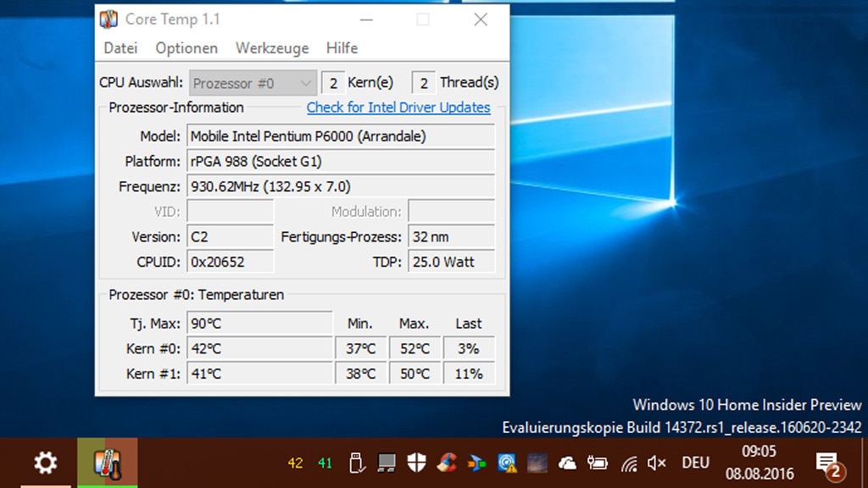Click empty VID field
Screen dimensions: 868x488
click(231, 211)
